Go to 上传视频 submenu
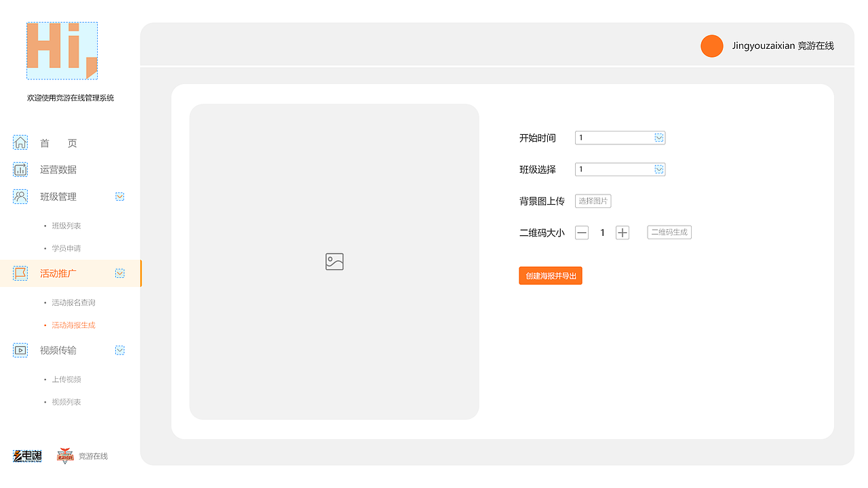868x488 pixels. click(66, 380)
